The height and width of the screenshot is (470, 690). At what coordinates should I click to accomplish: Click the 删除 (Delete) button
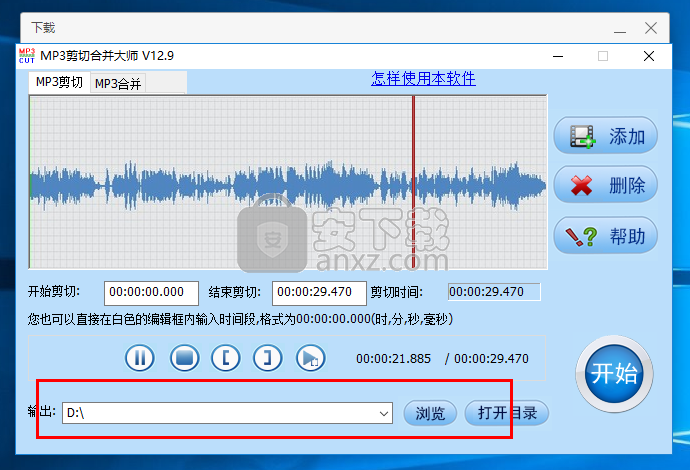[606, 185]
